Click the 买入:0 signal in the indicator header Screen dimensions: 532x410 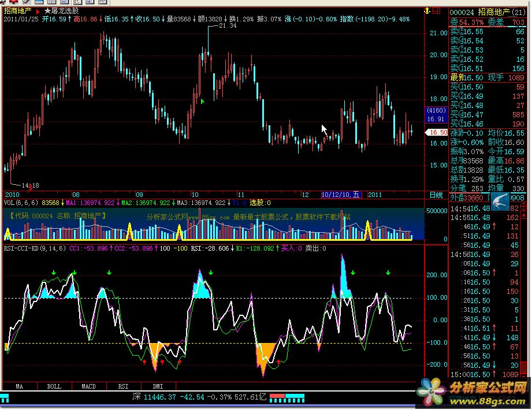click(x=292, y=248)
